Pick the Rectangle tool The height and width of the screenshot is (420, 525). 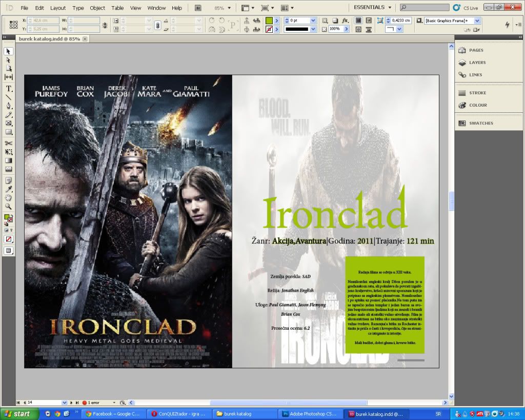pos(8,132)
